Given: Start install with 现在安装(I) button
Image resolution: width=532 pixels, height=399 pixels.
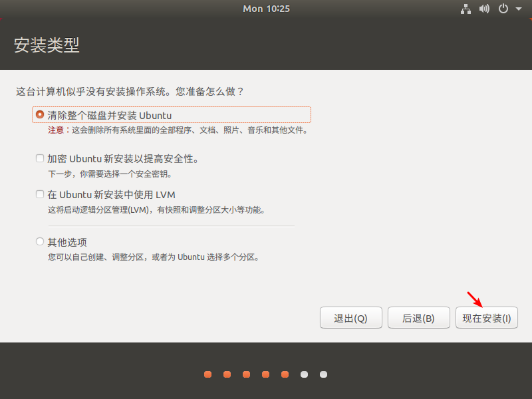Looking at the screenshot, I should (x=487, y=318).
